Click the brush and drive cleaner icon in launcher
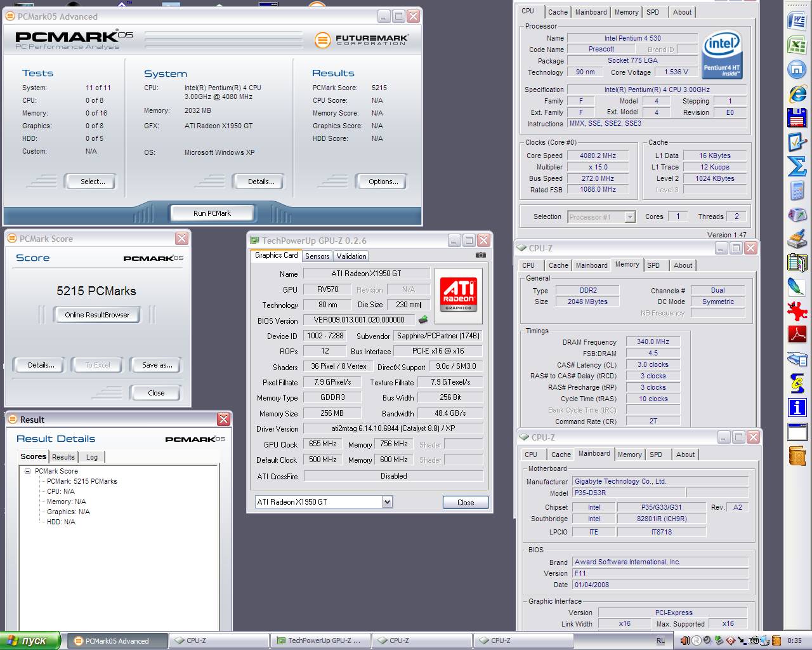 point(797,239)
